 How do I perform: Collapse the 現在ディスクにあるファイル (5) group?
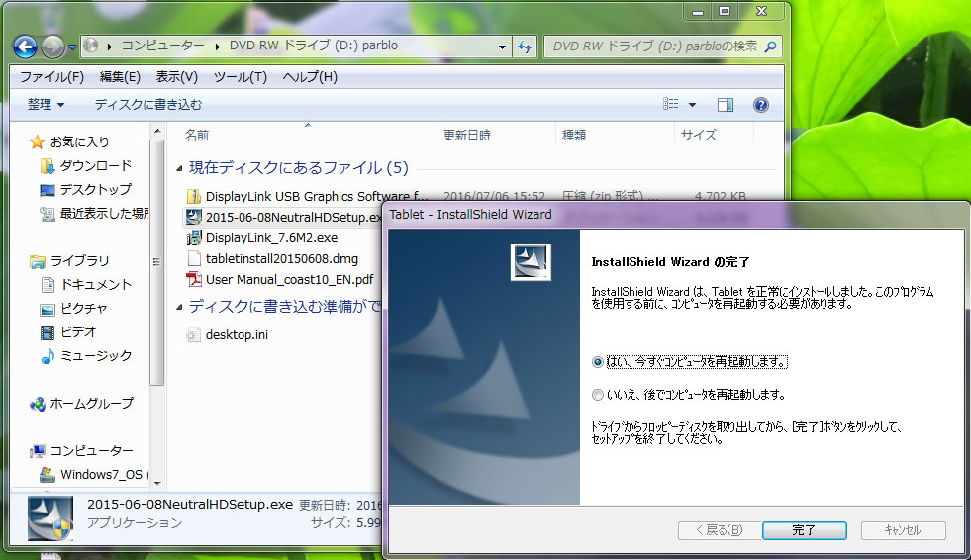pos(179,168)
